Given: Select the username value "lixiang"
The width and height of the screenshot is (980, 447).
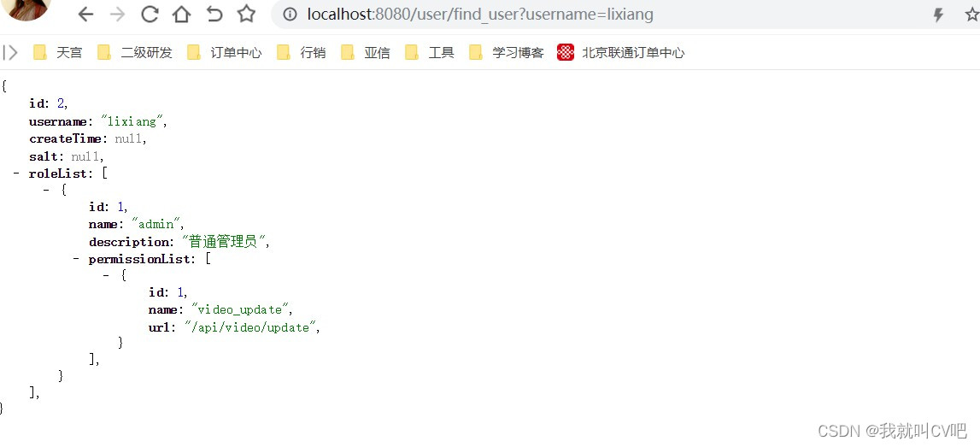Looking at the screenshot, I should point(132,122).
